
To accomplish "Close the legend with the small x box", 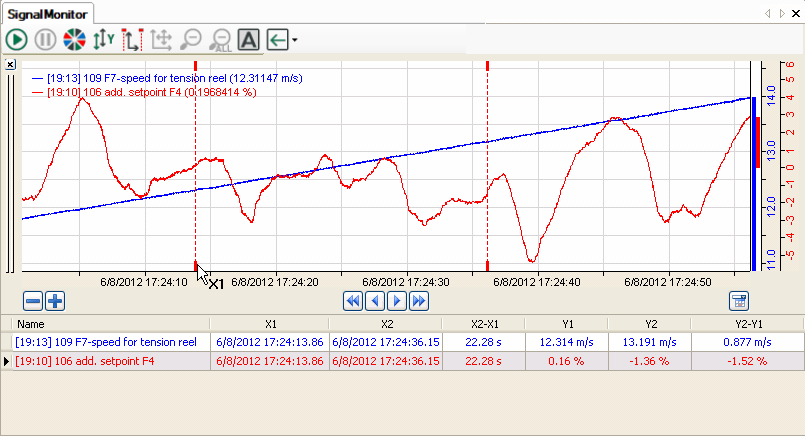I will [10, 65].
